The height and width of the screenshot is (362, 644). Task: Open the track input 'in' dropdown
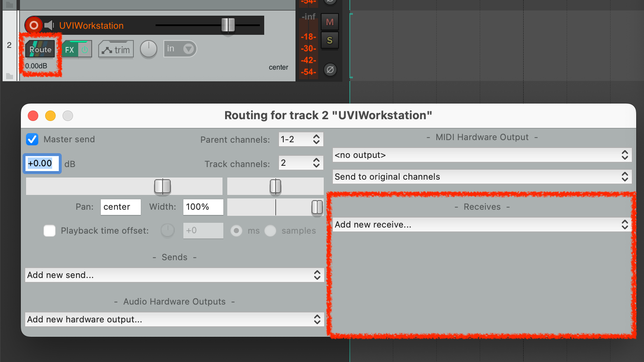[180, 49]
